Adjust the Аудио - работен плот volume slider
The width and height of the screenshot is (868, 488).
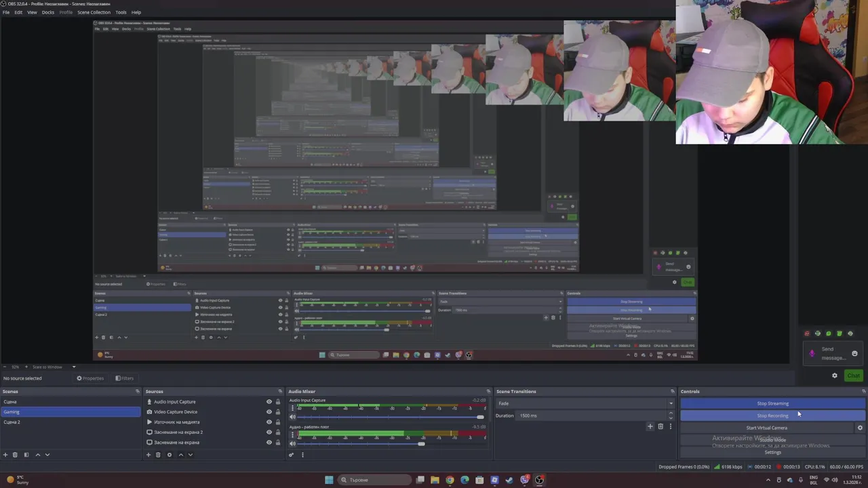pyautogui.click(x=421, y=443)
